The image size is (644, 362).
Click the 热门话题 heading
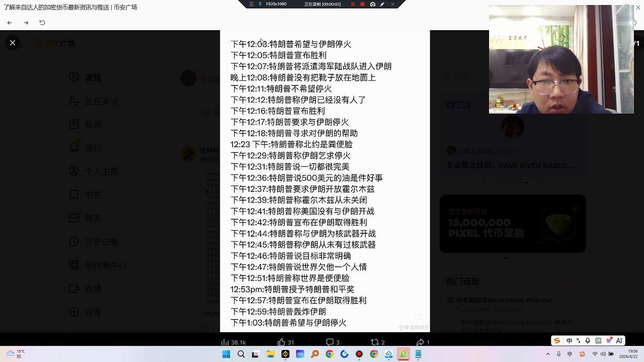[x=463, y=282]
